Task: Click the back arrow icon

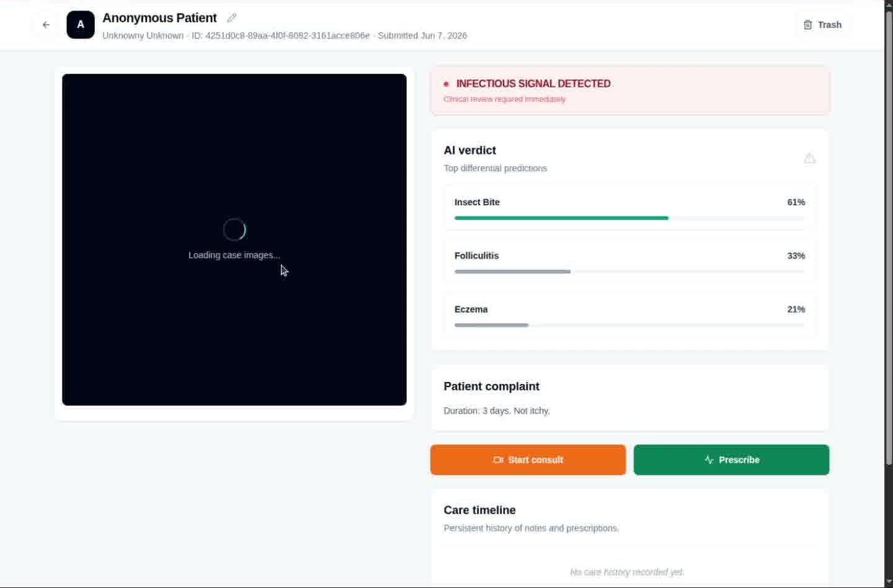Action: [46, 25]
